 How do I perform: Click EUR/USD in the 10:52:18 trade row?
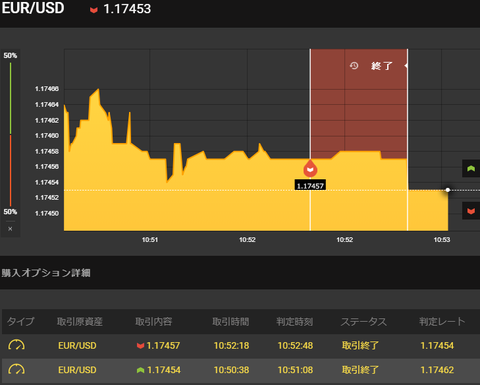click(77, 346)
